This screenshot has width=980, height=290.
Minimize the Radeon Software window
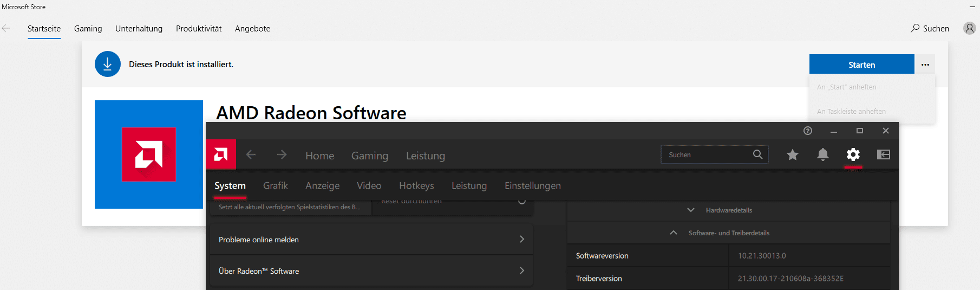[x=834, y=131]
